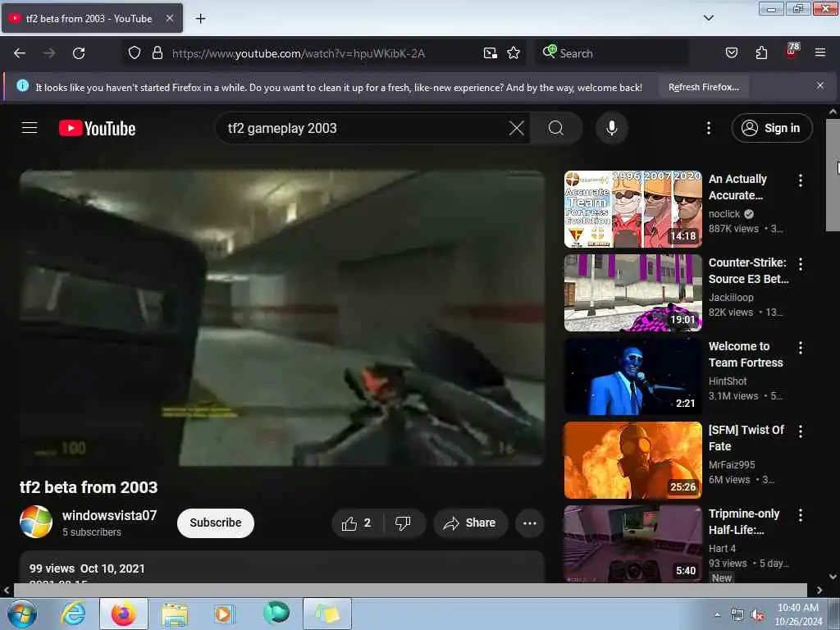This screenshot has height=630, width=840.
Task: Open Windows Explorer folder on taskbar
Action: point(176,614)
